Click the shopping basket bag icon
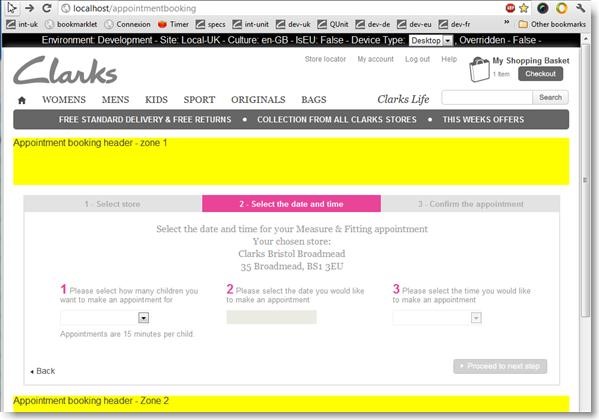Viewport: 599px width, 420px height. pyautogui.click(x=479, y=69)
